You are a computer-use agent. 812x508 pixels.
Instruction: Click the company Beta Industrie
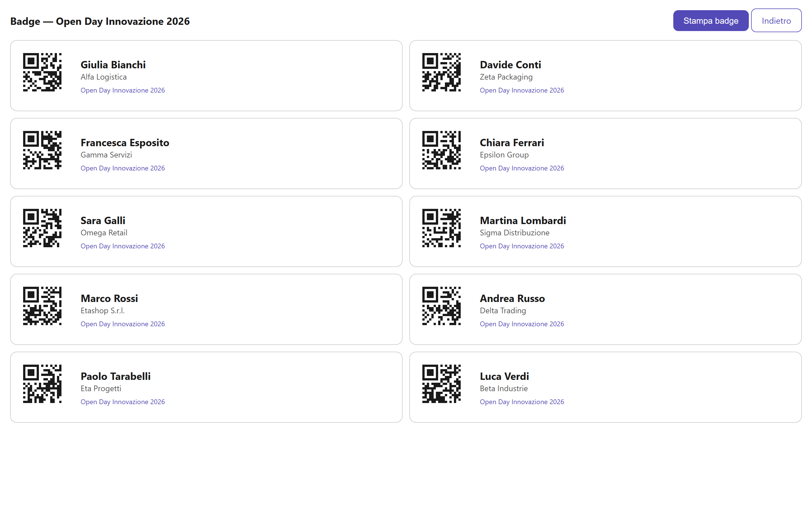tap(504, 389)
